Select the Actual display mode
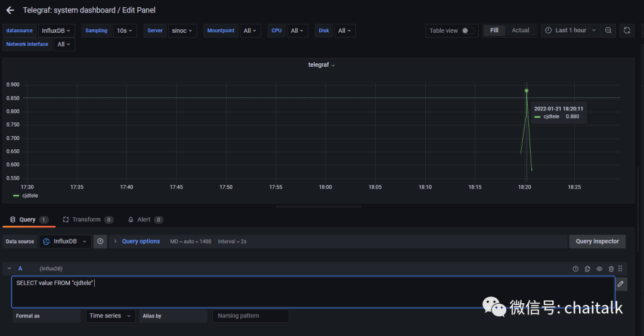Image resolution: width=644 pixels, height=336 pixels. pos(520,30)
